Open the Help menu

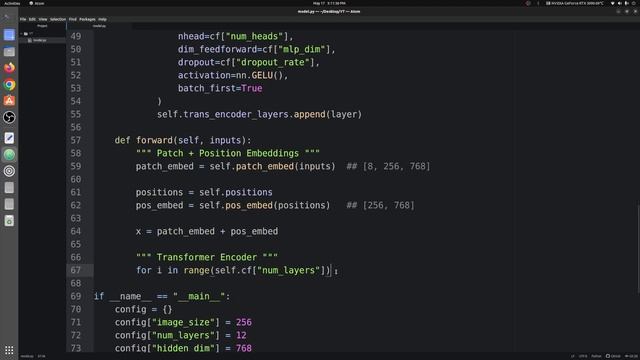click(102, 19)
